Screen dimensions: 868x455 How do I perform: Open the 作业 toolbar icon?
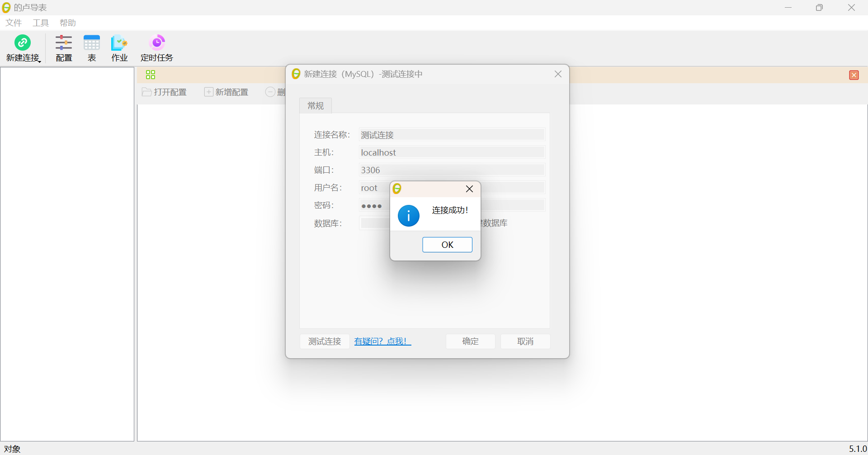pyautogui.click(x=119, y=48)
